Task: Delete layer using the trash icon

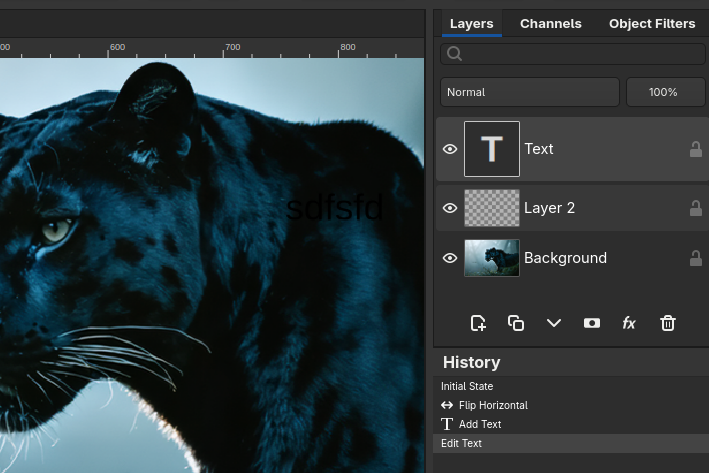Action: point(668,323)
